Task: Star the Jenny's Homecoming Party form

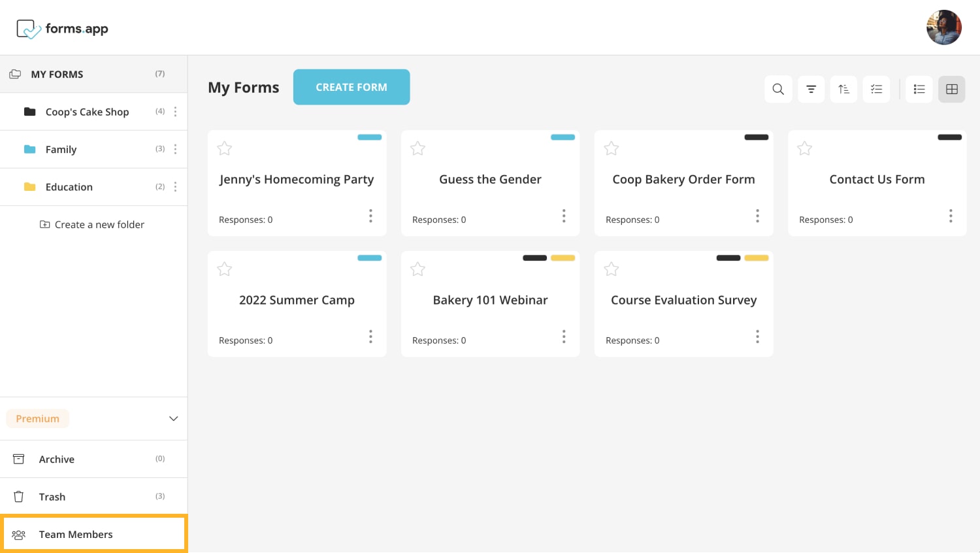Action: pyautogui.click(x=225, y=148)
